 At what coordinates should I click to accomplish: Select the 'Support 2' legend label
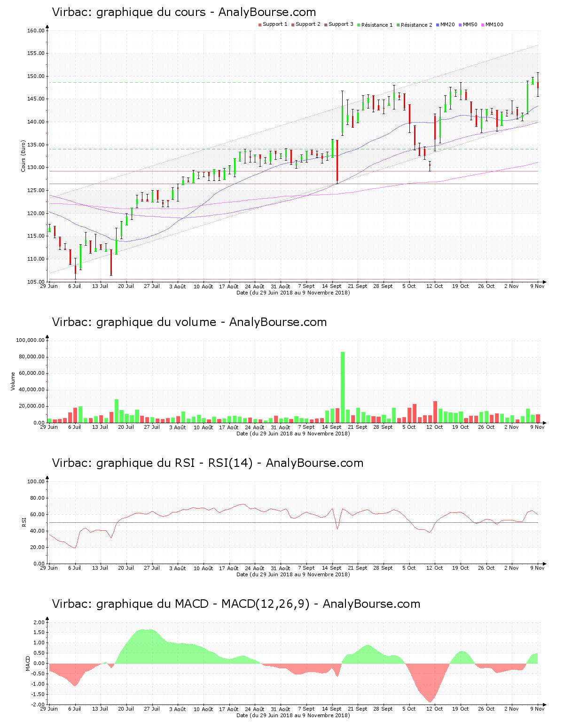[x=308, y=24]
